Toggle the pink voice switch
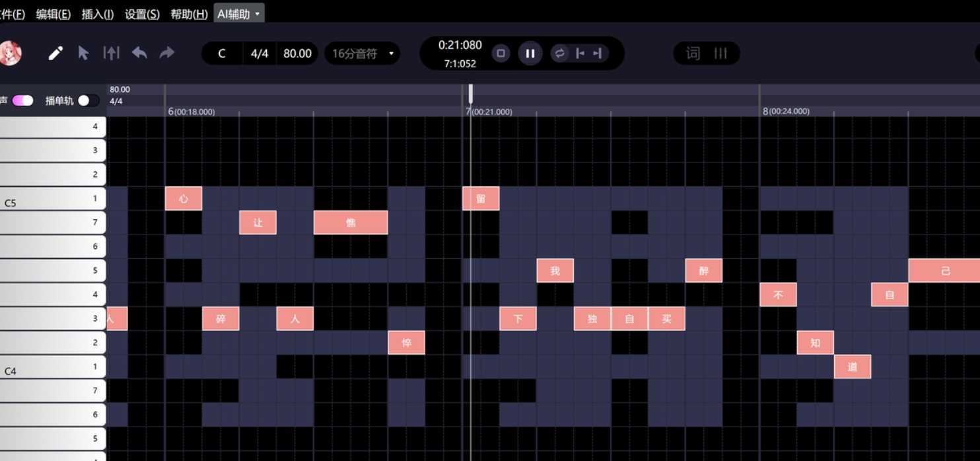Viewport: 980px width, 461px height. 22,100
